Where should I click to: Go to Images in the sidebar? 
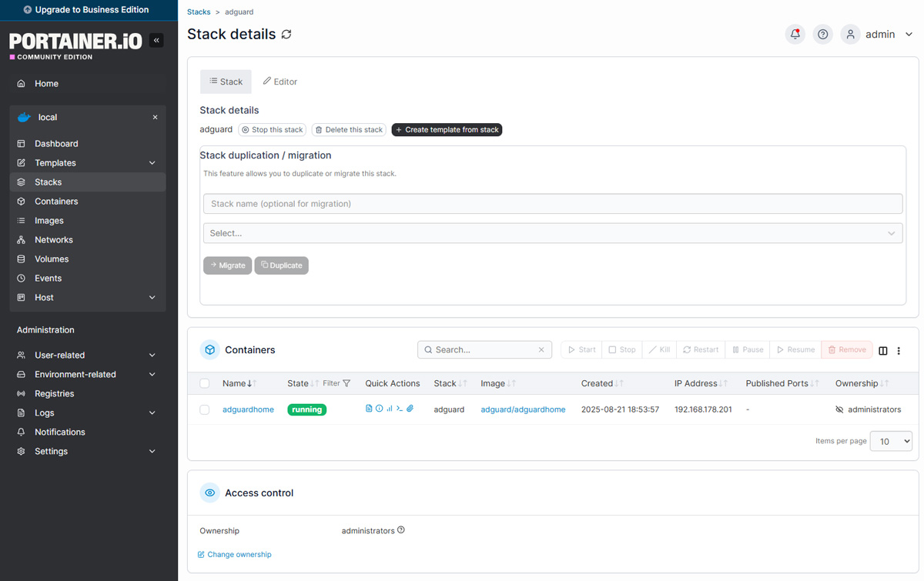[88, 220]
